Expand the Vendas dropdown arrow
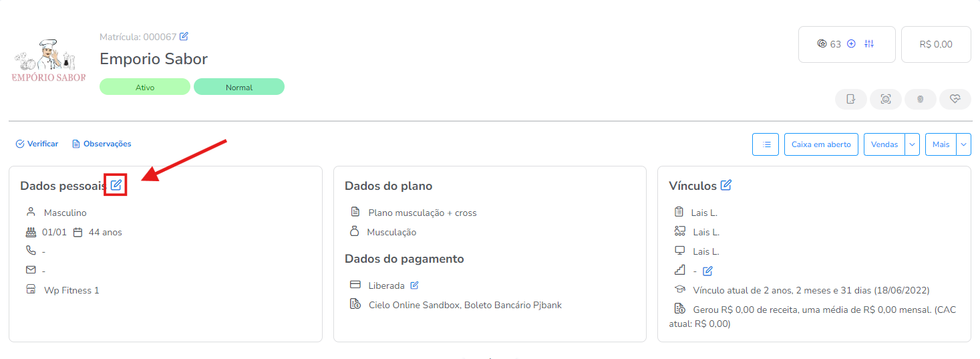Image resolution: width=980 pixels, height=359 pixels. [912, 144]
